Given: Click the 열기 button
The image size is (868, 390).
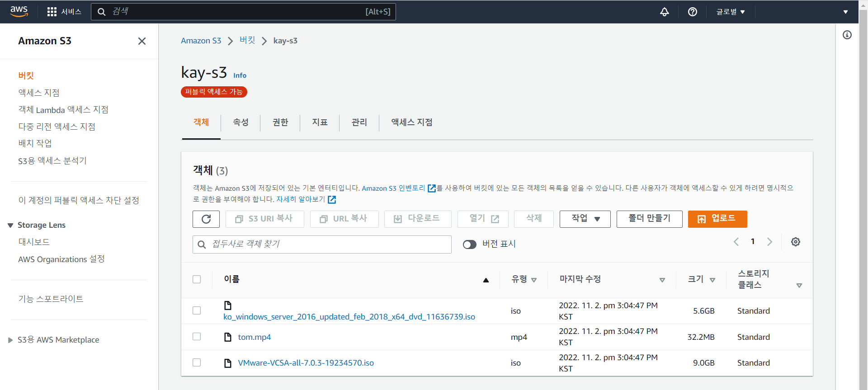Looking at the screenshot, I should [483, 219].
